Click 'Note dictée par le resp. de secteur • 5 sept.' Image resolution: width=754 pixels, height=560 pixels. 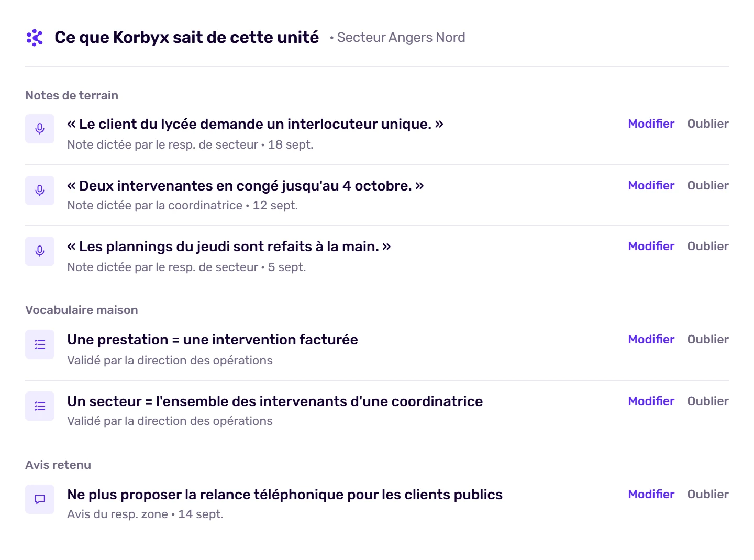click(x=186, y=267)
